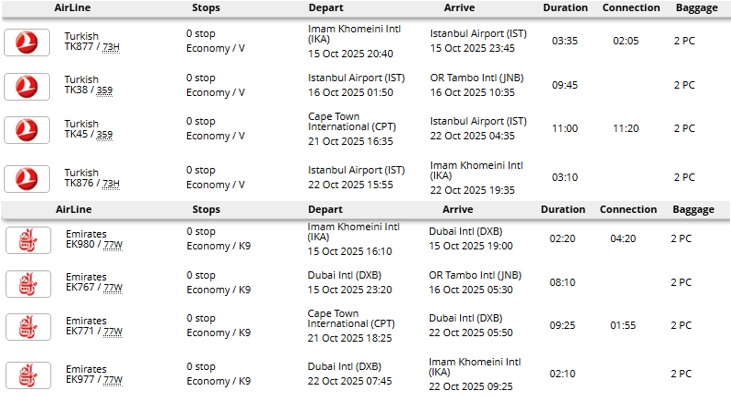
Task: Click the Turkish Airlines logo for TK877
Action: tap(27, 42)
